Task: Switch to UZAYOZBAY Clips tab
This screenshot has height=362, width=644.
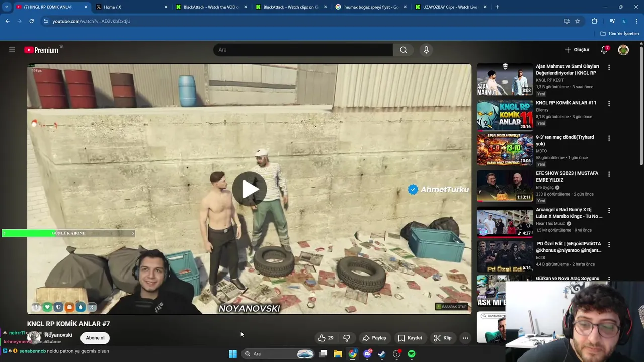Action: tap(451, 7)
